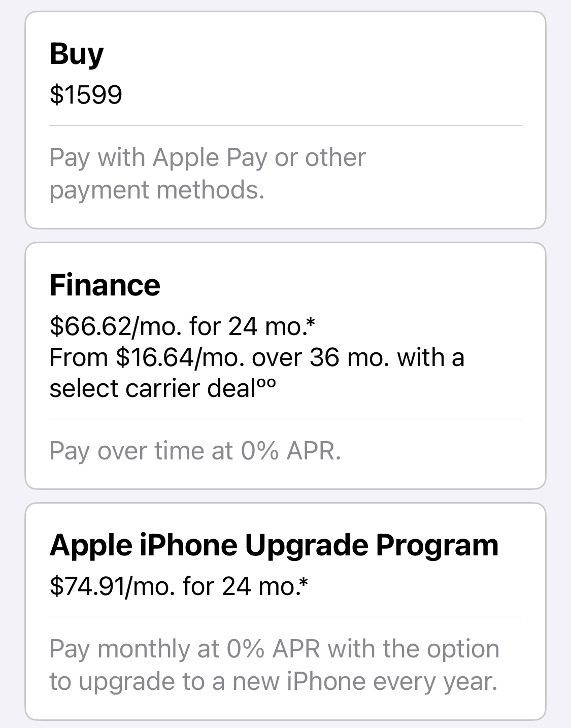Click the Pay monthly at 0% APR description

click(274, 649)
